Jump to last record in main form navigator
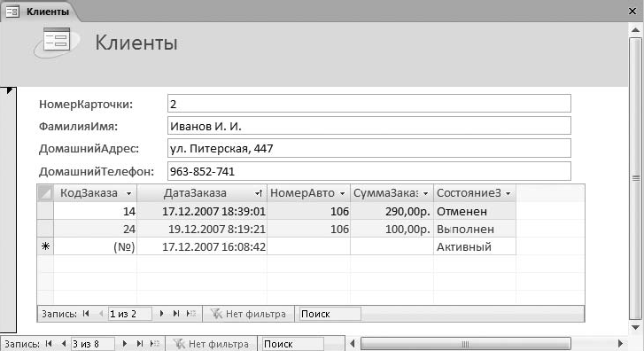The width and height of the screenshot is (644, 351). pos(140,344)
